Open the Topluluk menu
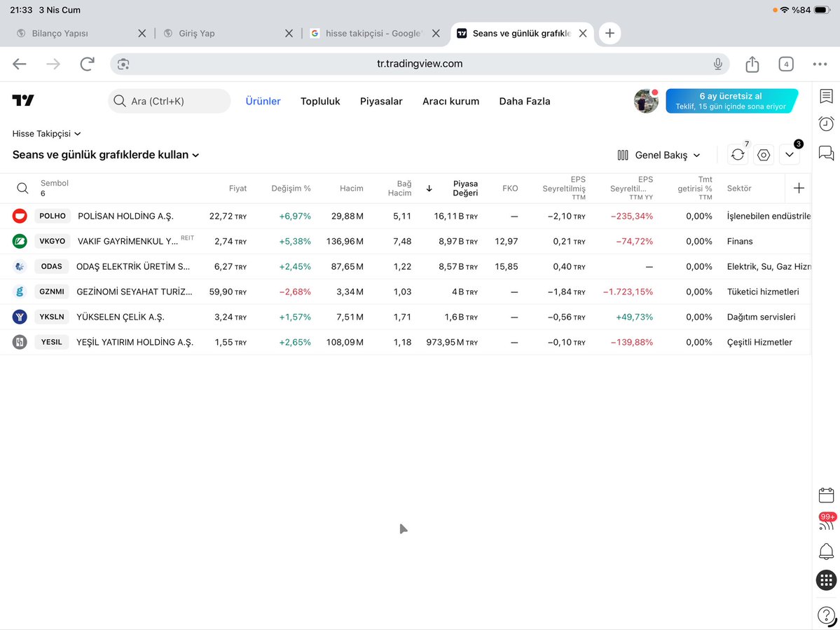The image size is (840, 630). pyautogui.click(x=320, y=101)
